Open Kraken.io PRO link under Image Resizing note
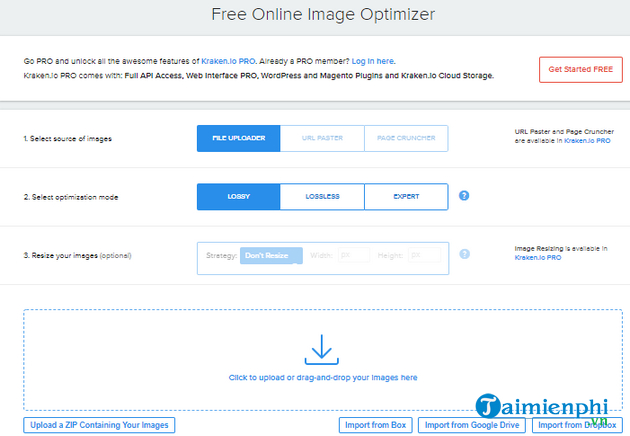The width and height of the screenshot is (630, 436). point(538,258)
